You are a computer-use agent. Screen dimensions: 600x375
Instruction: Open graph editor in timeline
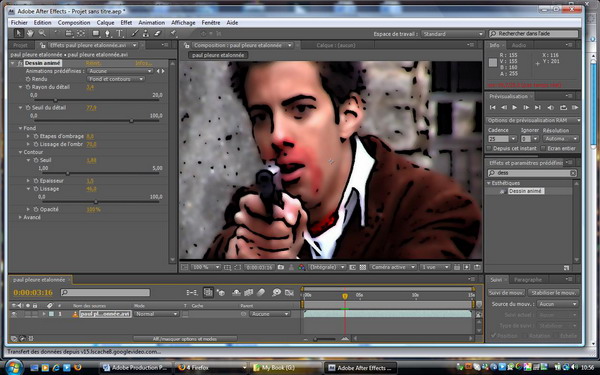[x=290, y=293]
